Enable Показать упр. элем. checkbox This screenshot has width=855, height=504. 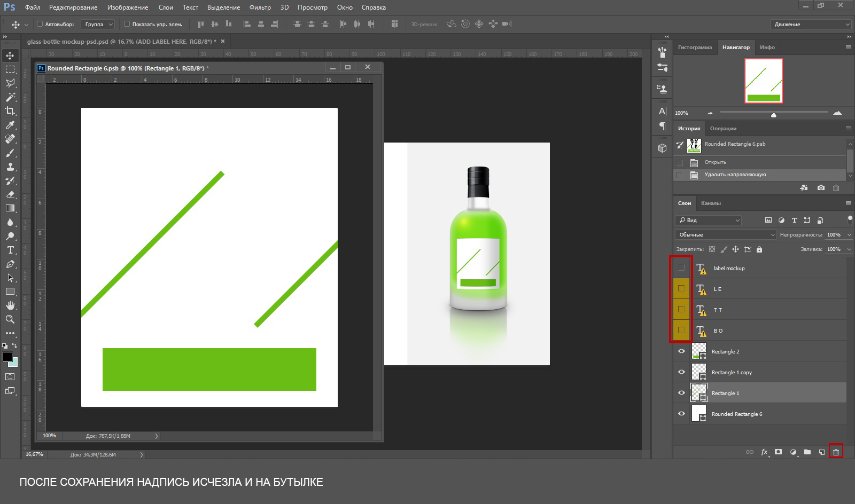127,24
